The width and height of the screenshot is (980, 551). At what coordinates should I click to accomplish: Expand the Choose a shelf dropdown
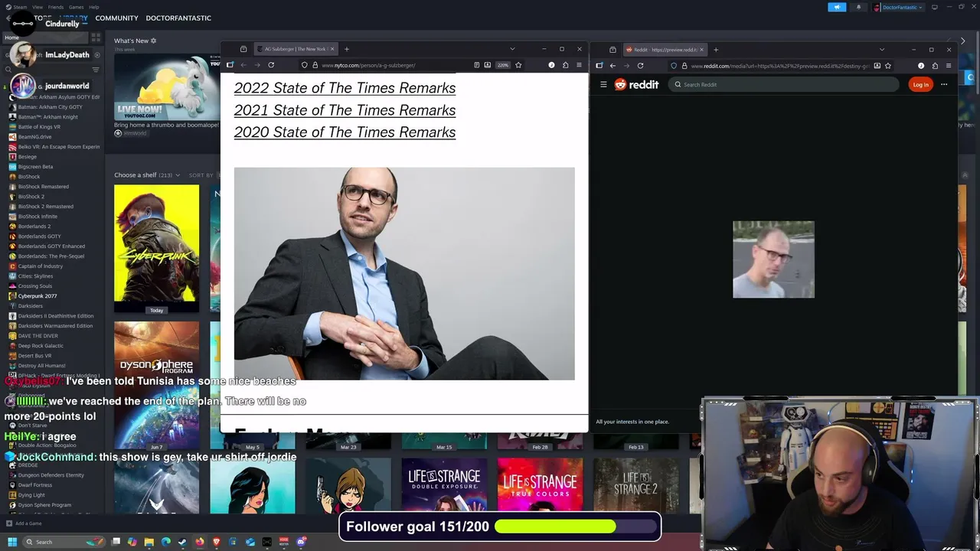pyautogui.click(x=147, y=175)
